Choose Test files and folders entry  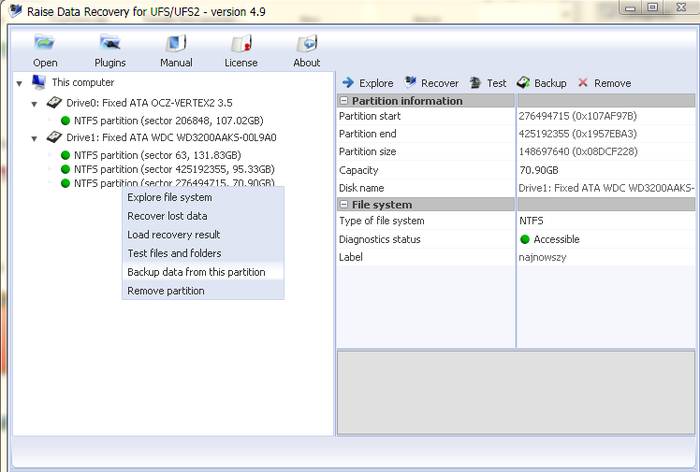pyautogui.click(x=203, y=253)
